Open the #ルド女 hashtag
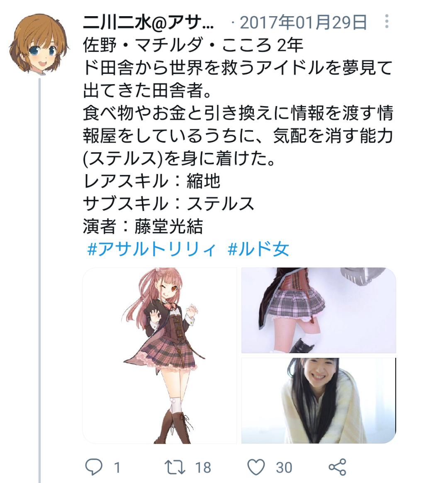The width and height of the screenshot is (448, 483). point(258,249)
